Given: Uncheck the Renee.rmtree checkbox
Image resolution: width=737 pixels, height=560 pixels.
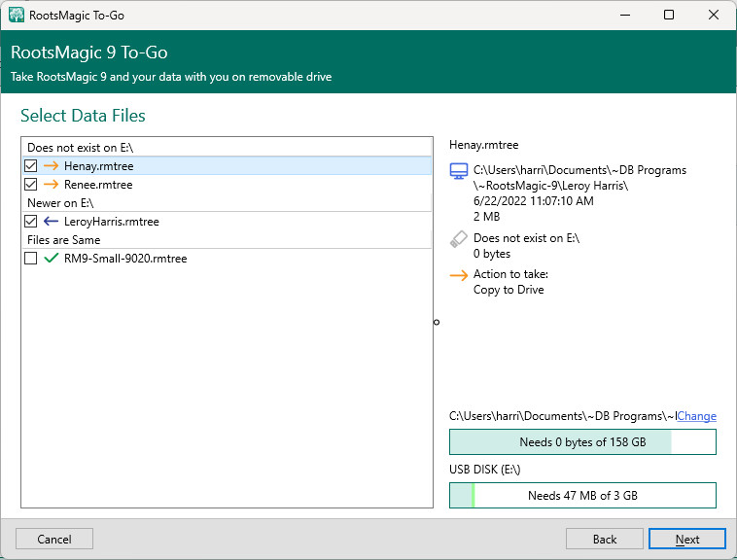Looking at the screenshot, I should pyautogui.click(x=31, y=185).
